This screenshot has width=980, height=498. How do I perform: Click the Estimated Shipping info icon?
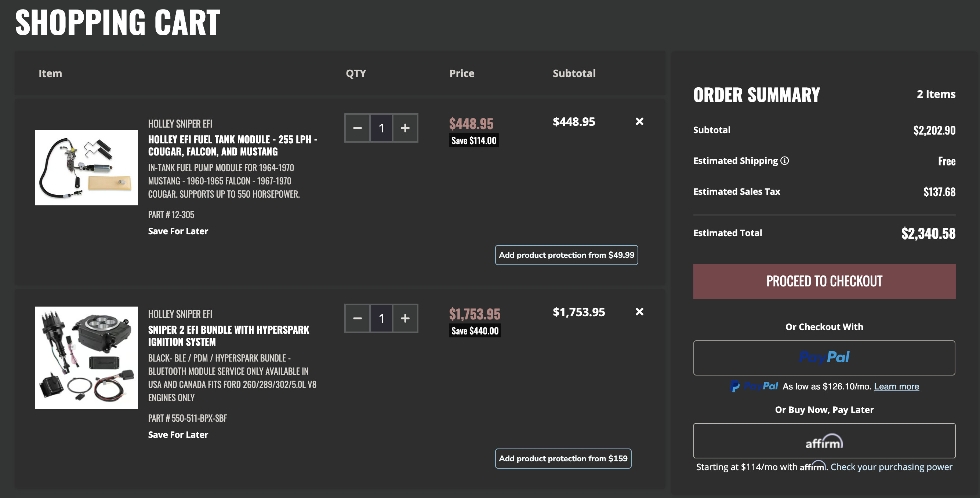[x=784, y=161]
